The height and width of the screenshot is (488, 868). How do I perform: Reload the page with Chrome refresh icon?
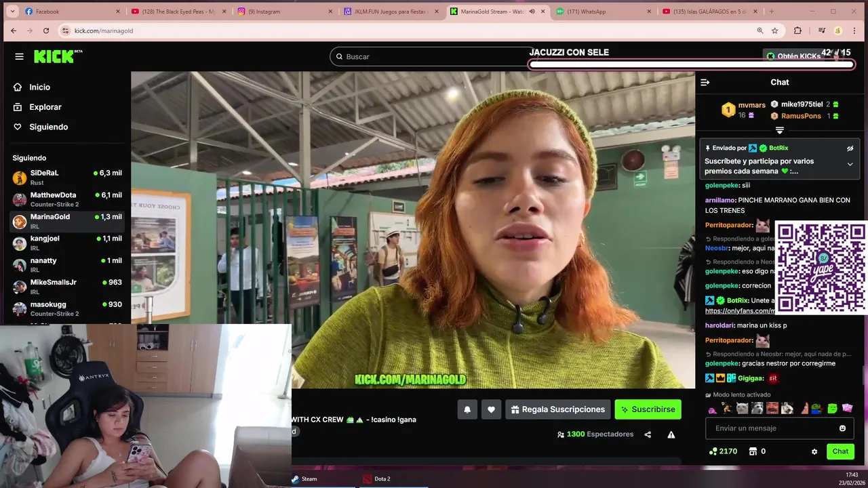(x=46, y=30)
